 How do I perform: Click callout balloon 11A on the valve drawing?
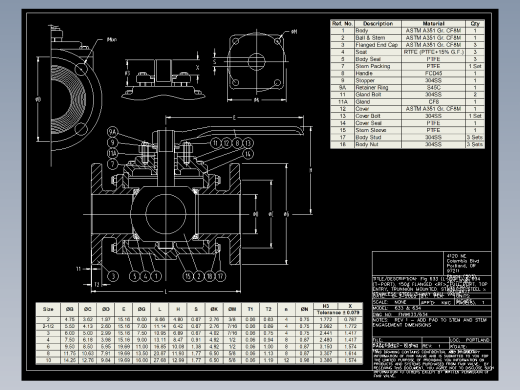coord(113,153)
